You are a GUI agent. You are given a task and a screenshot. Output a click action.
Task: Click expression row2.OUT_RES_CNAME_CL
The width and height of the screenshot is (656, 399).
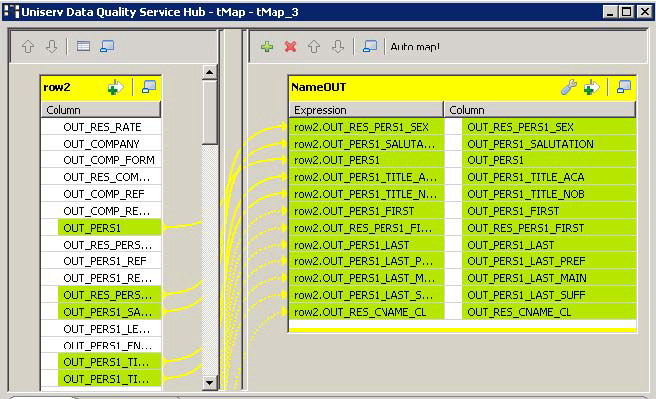[x=366, y=312]
